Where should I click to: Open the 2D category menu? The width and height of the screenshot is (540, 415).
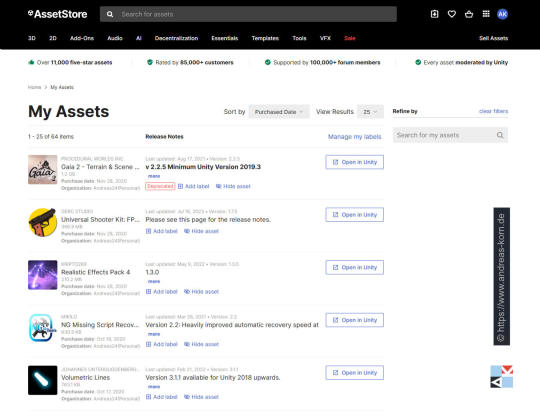53,38
